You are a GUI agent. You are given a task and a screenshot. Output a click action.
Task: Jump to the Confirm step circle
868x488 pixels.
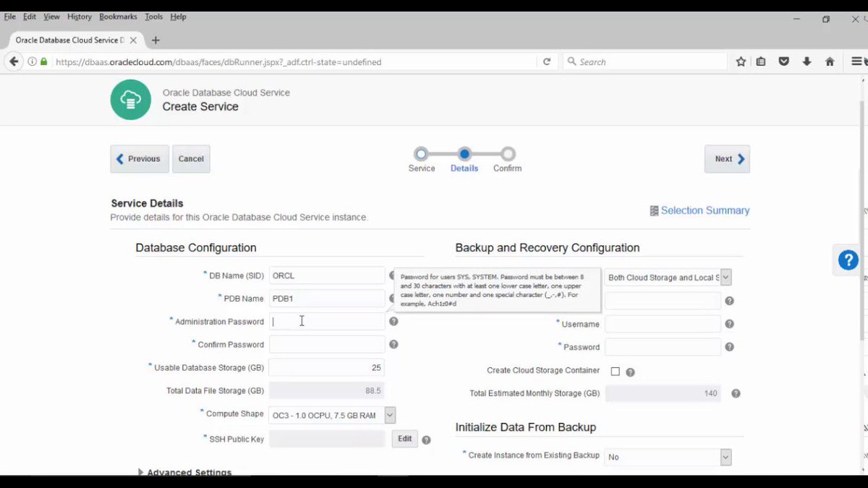508,154
